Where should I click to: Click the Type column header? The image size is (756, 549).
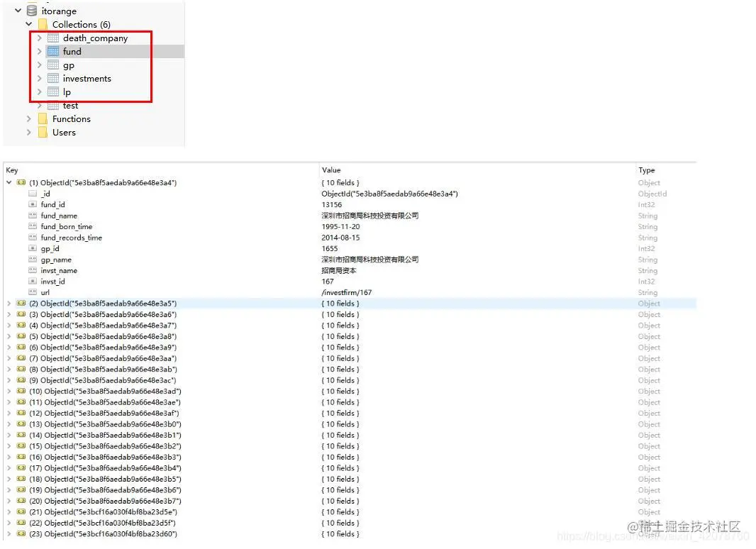tap(647, 170)
